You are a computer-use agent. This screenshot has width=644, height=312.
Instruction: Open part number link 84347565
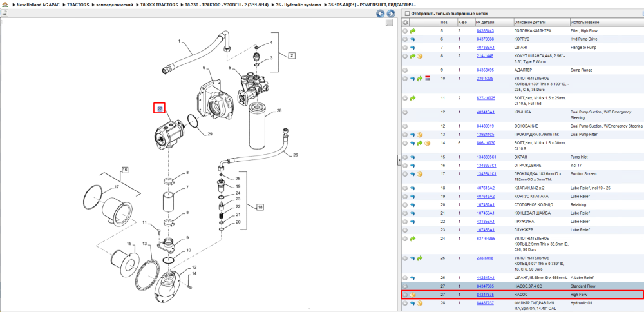point(485,286)
